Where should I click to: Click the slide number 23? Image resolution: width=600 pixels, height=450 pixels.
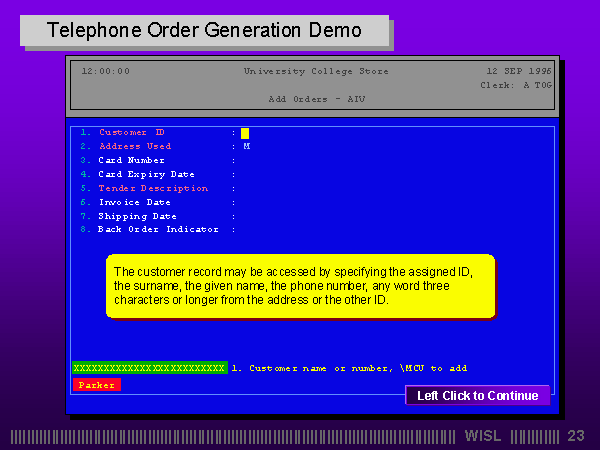pos(576,436)
